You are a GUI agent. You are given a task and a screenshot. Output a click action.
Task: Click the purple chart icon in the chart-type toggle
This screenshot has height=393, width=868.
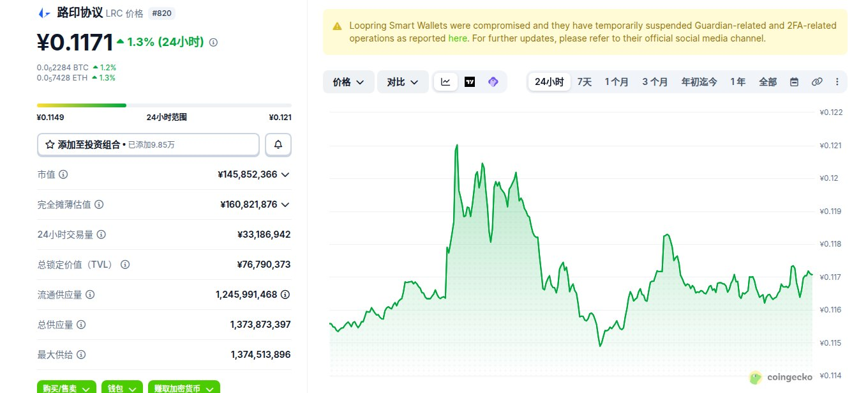493,82
